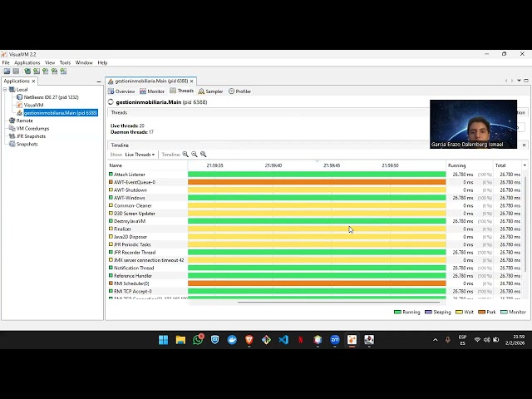This screenshot has width=532, height=399.
Task: Close the Applications panel tab
Action: point(33,81)
